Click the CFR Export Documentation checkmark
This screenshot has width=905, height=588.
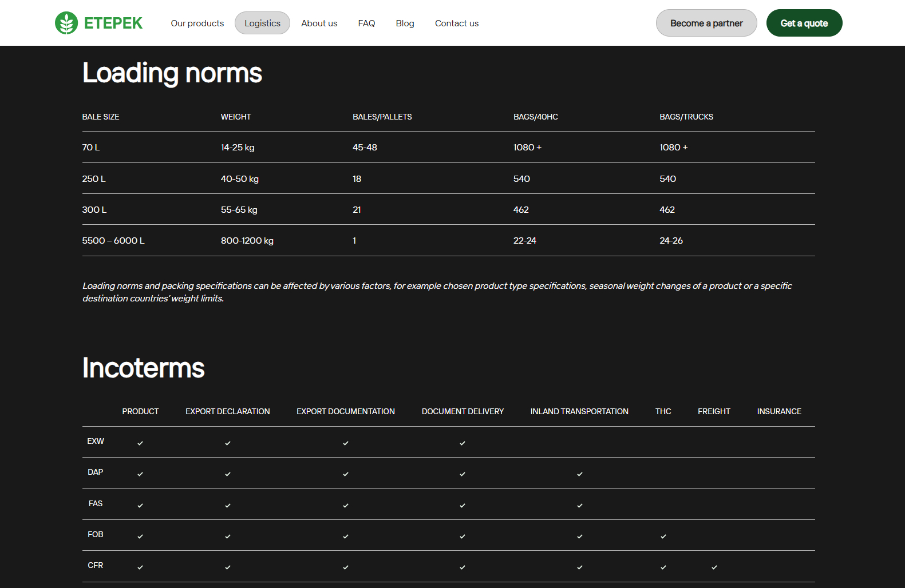pyautogui.click(x=346, y=567)
